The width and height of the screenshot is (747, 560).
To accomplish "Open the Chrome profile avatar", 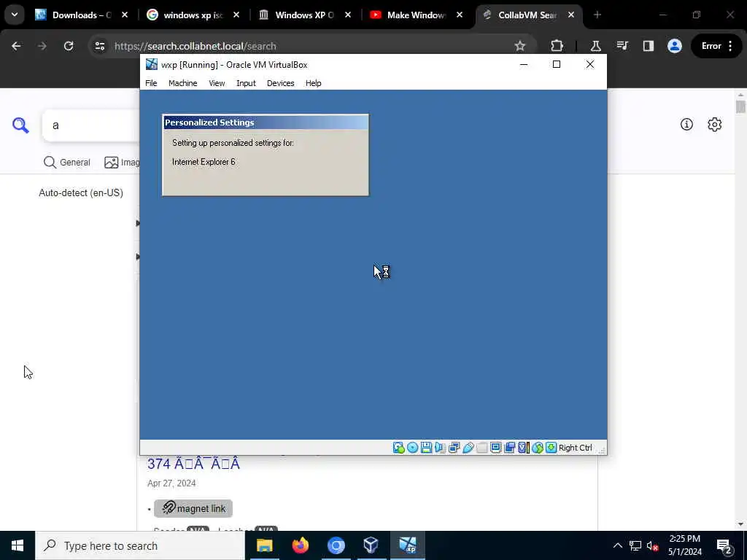I will point(675,46).
